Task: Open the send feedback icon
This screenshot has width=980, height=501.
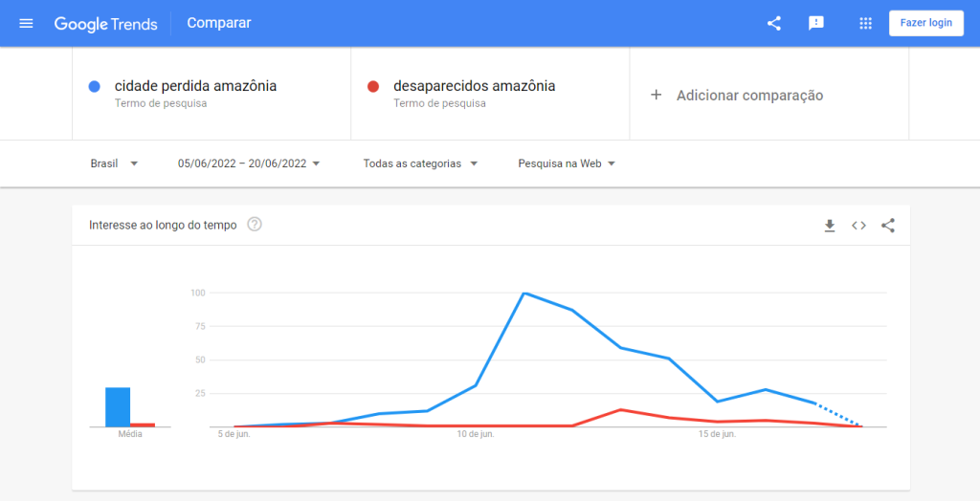Action: click(x=816, y=23)
